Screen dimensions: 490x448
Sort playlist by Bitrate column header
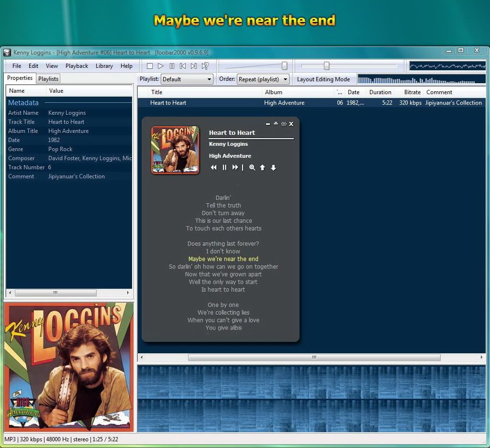[x=409, y=92]
